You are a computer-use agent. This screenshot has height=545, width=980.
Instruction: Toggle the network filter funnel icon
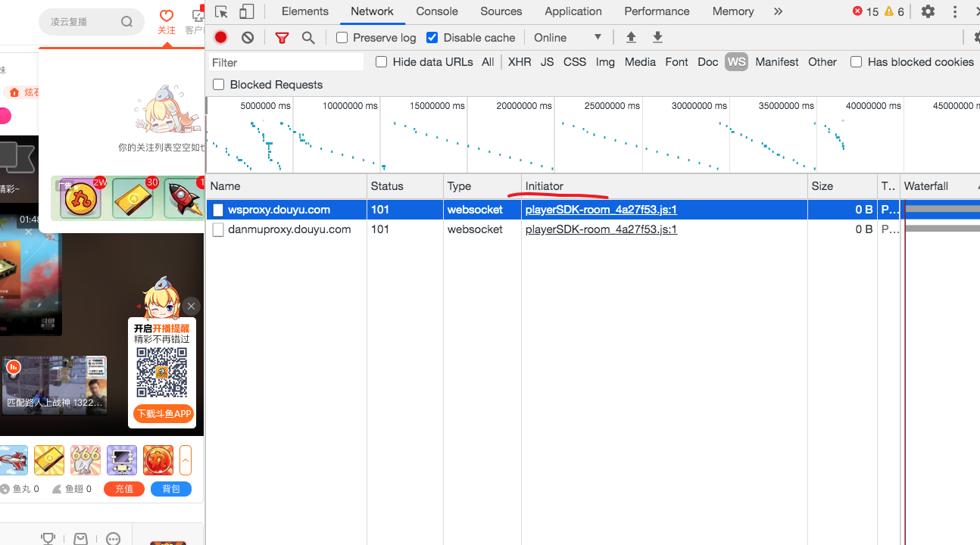point(282,37)
